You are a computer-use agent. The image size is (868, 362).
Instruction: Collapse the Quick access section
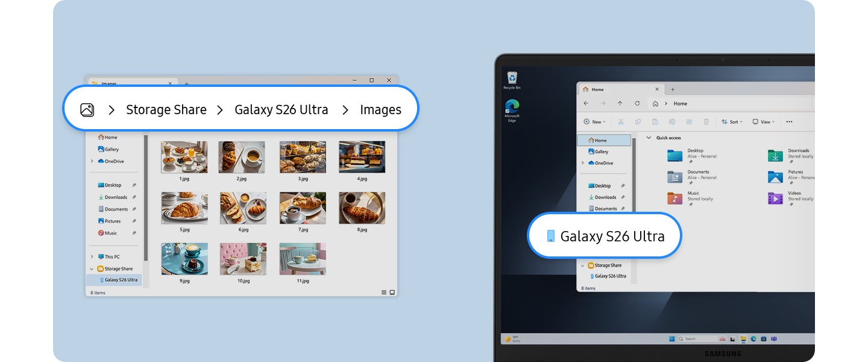click(x=649, y=138)
